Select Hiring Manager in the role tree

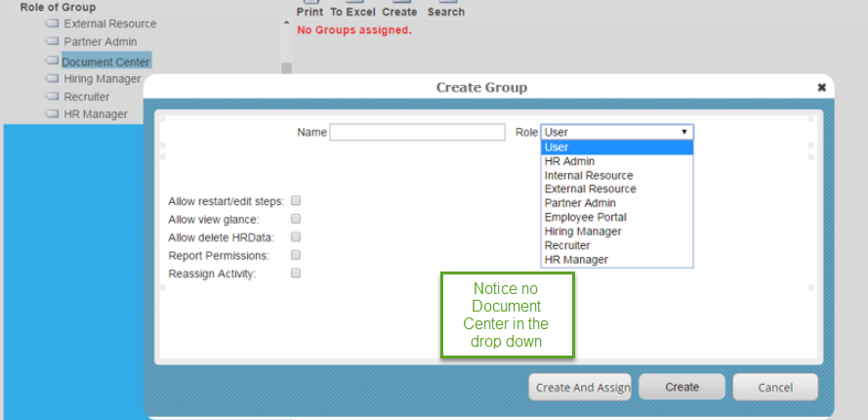click(103, 79)
